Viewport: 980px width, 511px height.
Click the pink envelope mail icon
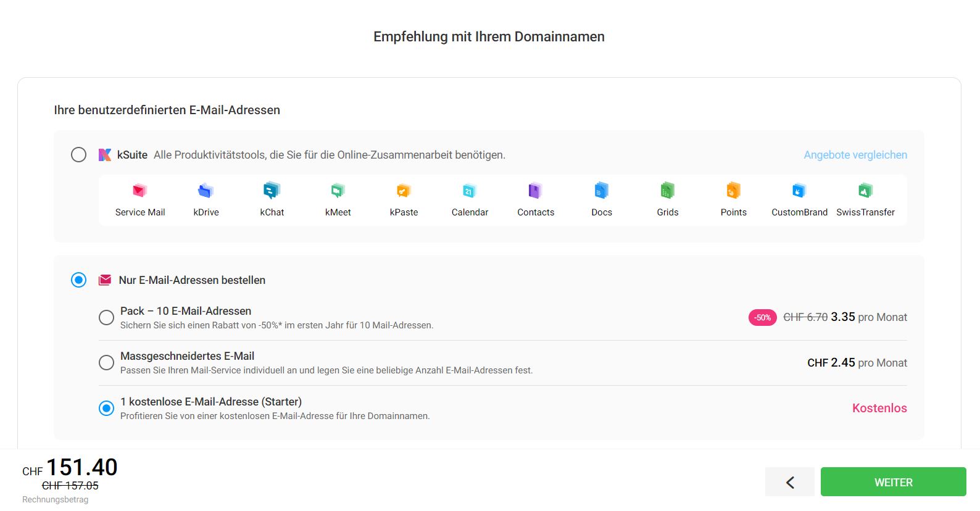105,280
